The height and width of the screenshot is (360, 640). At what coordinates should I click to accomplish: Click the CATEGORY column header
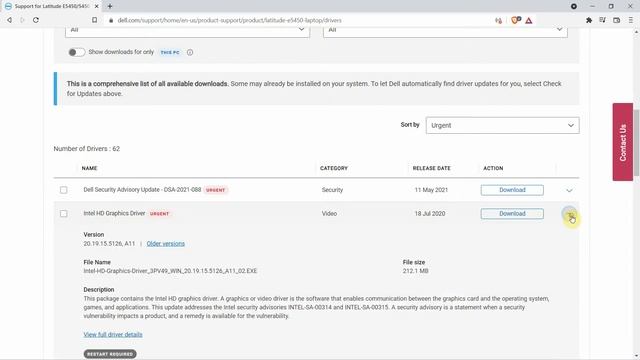point(334,168)
